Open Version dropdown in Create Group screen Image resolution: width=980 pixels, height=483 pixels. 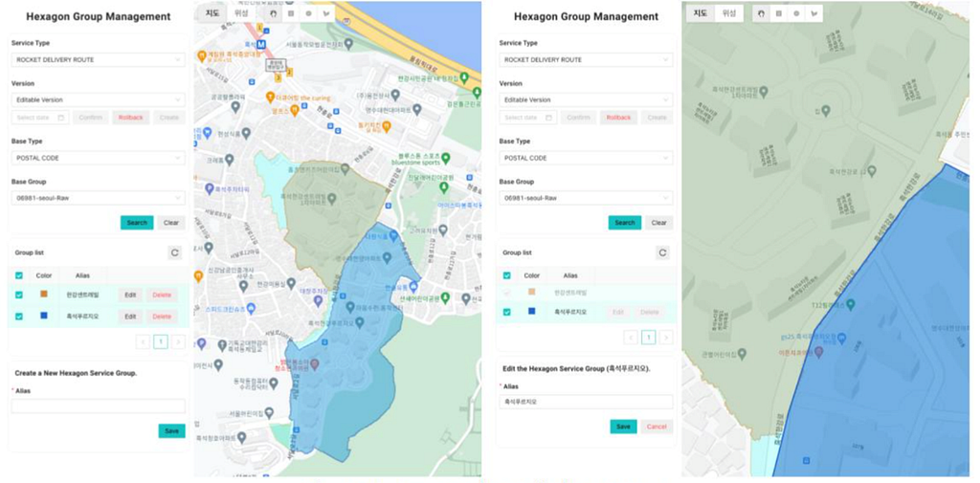click(99, 100)
